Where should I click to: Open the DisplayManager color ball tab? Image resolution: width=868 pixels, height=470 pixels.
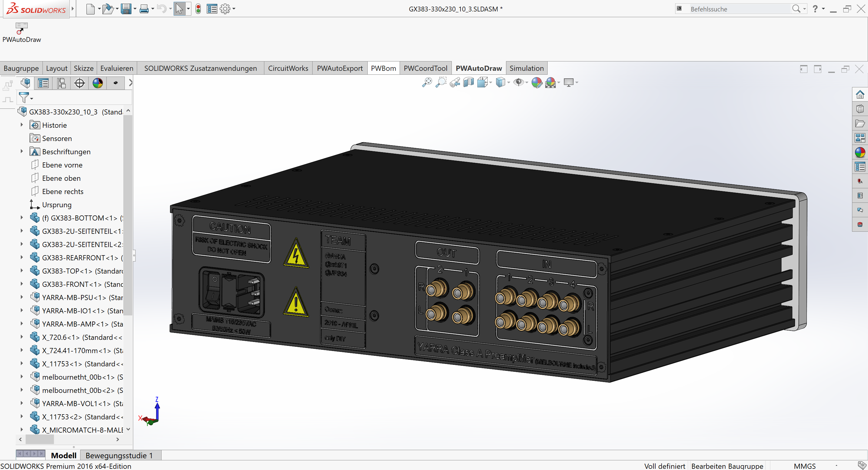98,83
